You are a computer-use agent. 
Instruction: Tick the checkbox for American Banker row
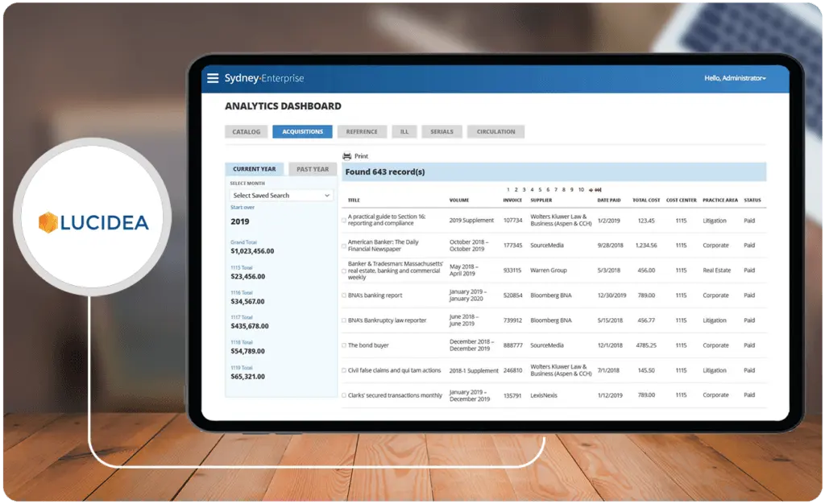(x=344, y=246)
